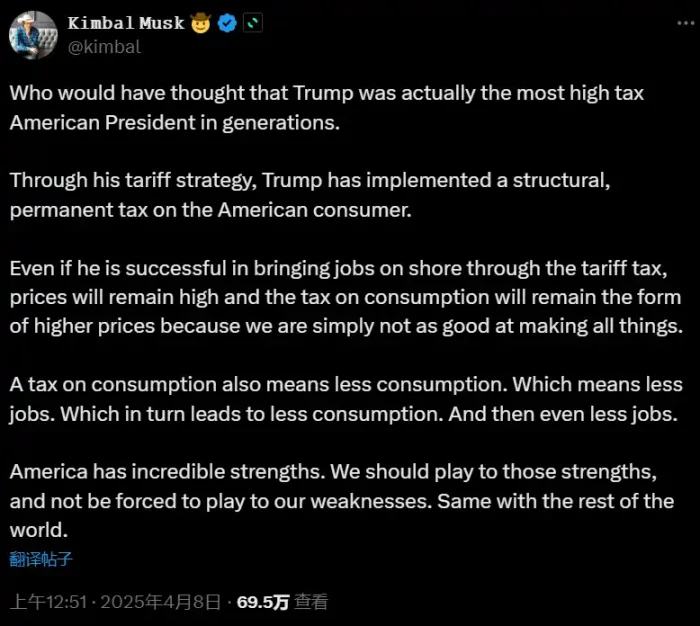Click the 查看 views label

pos(311,602)
